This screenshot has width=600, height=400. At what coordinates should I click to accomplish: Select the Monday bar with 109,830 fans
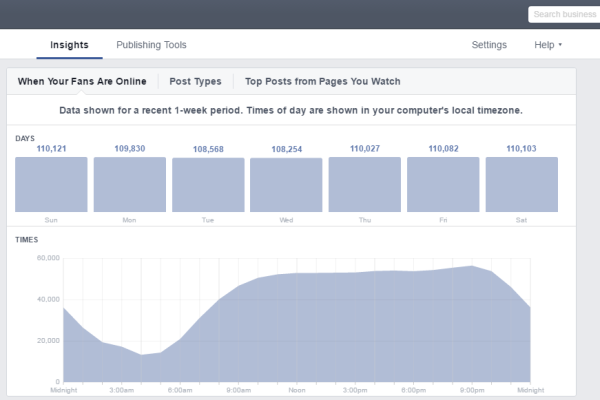coord(130,184)
